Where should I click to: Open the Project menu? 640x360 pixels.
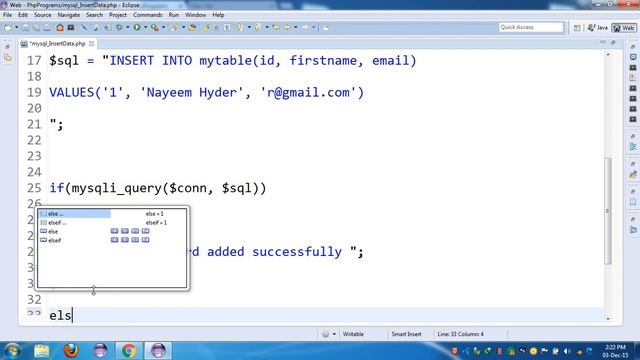point(118,15)
